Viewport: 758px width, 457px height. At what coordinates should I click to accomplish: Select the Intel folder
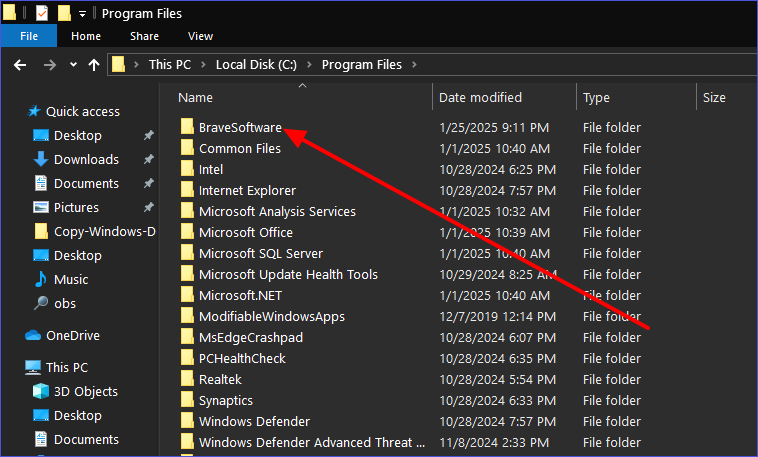pos(211,170)
